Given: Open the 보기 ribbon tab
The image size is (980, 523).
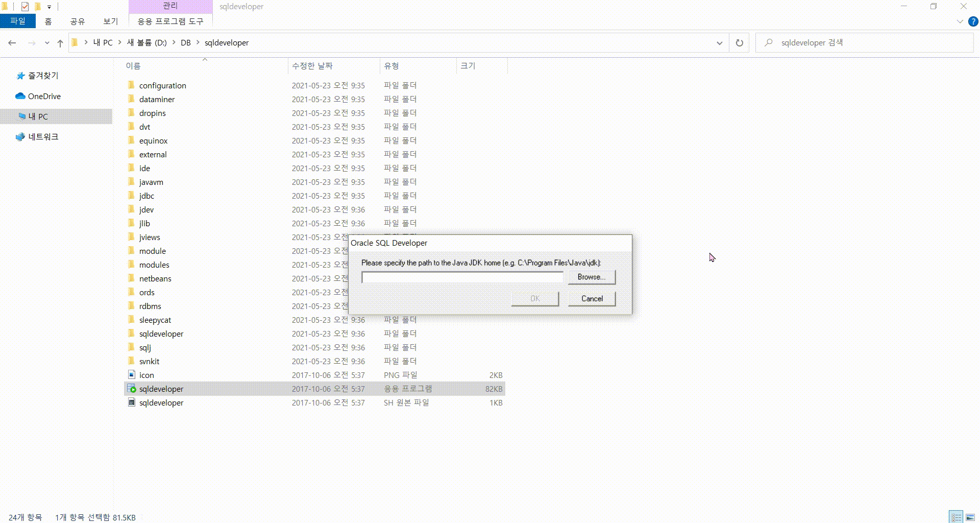Looking at the screenshot, I should [111, 21].
